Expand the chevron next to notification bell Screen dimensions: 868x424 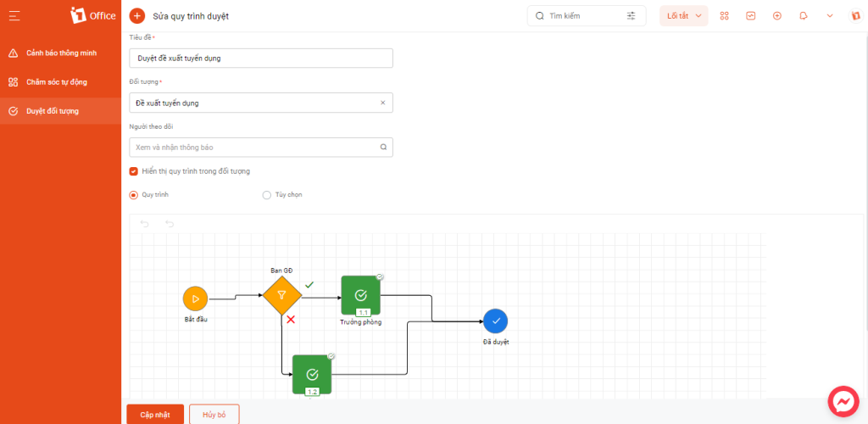(830, 15)
